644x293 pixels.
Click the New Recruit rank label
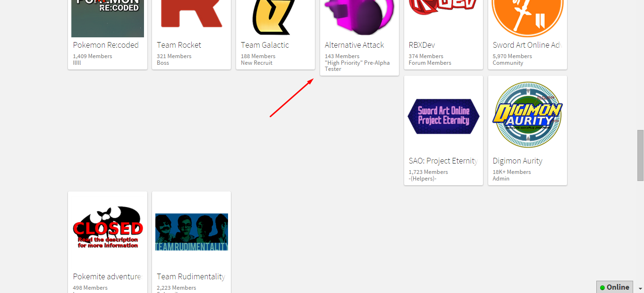click(x=257, y=63)
